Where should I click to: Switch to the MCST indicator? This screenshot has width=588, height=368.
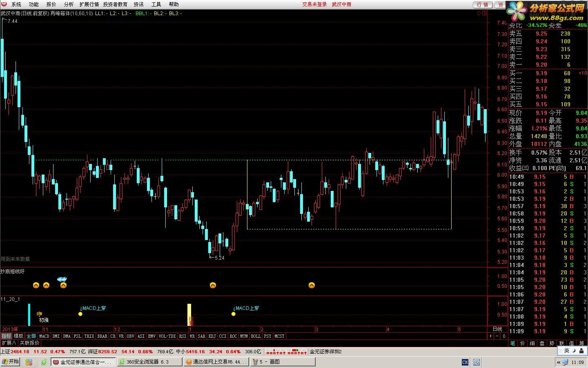click(x=280, y=336)
